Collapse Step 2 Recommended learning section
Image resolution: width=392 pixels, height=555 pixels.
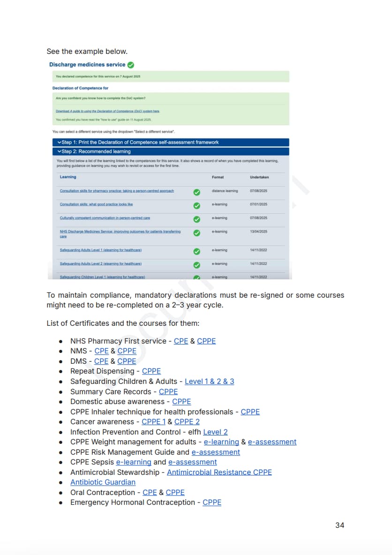point(59,152)
